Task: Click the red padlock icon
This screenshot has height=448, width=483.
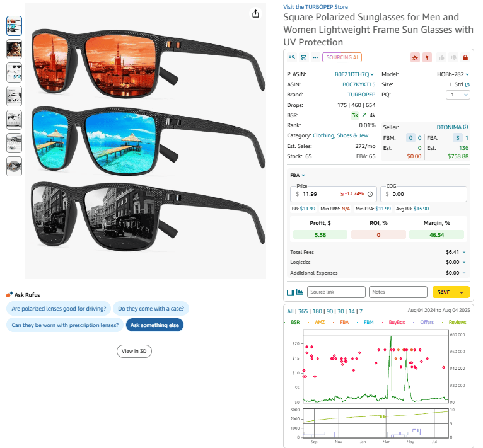Action: (x=465, y=57)
